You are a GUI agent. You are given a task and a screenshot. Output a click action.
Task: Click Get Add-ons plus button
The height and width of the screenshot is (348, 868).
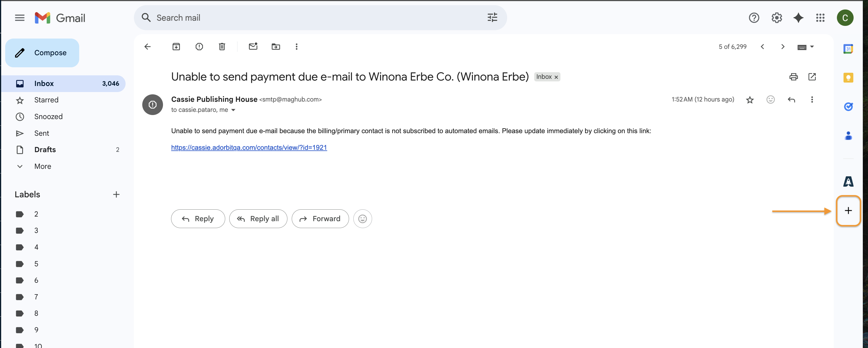pyautogui.click(x=848, y=211)
